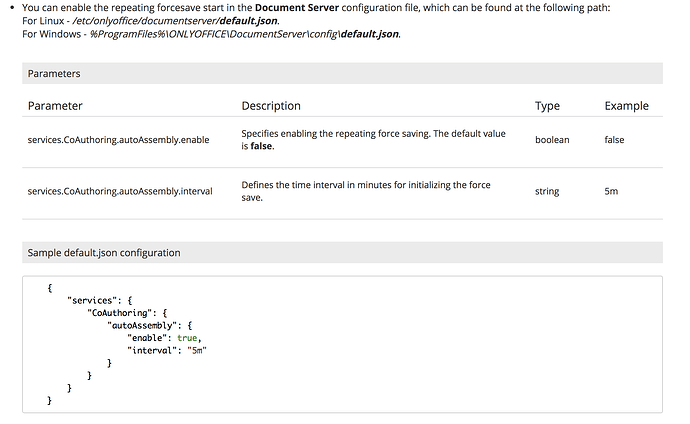Click the "5m" example value in the table
690x424 pixels.
(x=611, y=191)
